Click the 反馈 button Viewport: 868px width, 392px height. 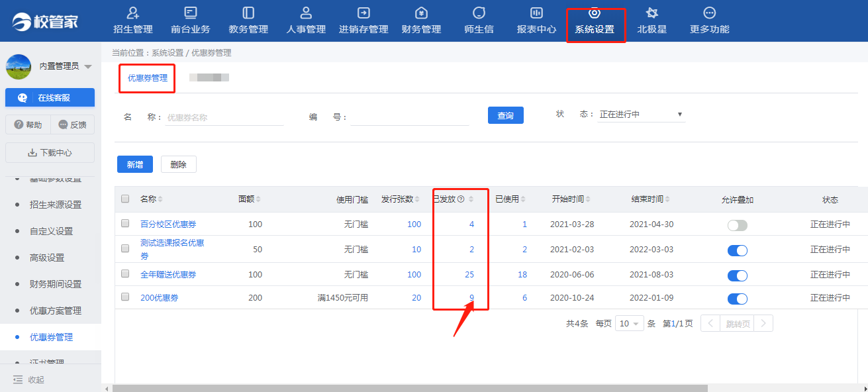(73, 124)
